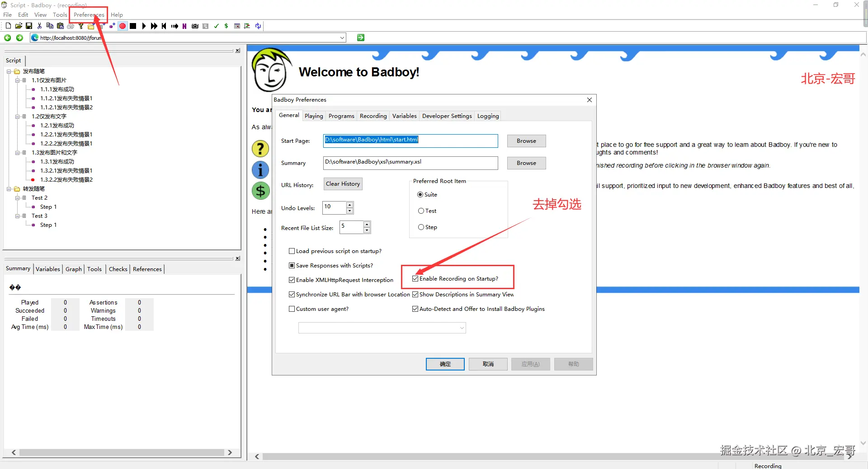
Task: Collapse the 1.3发布图片和文字 test node
Action: (x=18, y=153)
